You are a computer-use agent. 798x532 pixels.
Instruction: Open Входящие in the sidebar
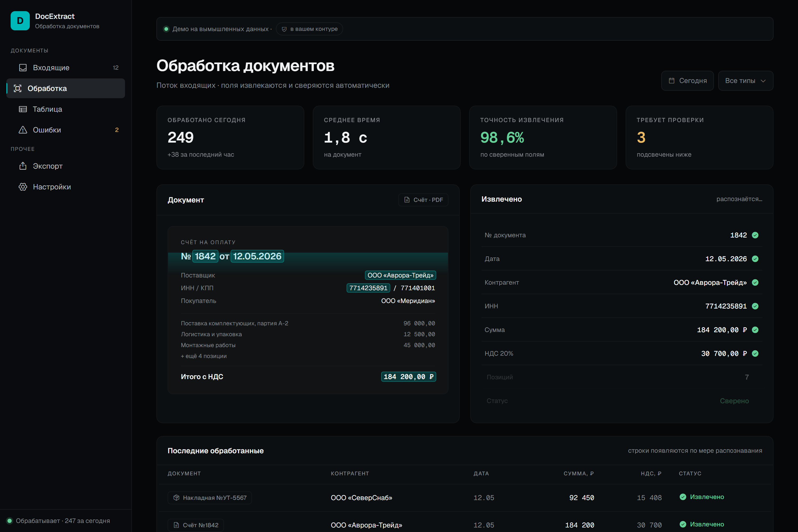pyautogui.click(x=65, y=68)
